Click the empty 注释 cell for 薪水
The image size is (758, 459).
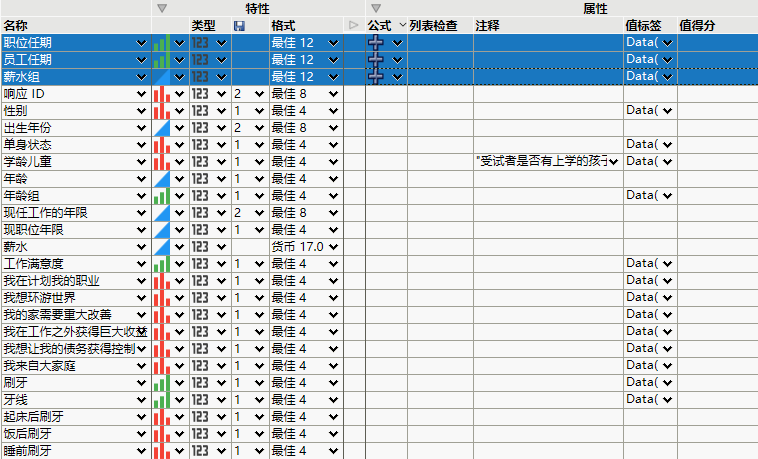click(548, 247)
